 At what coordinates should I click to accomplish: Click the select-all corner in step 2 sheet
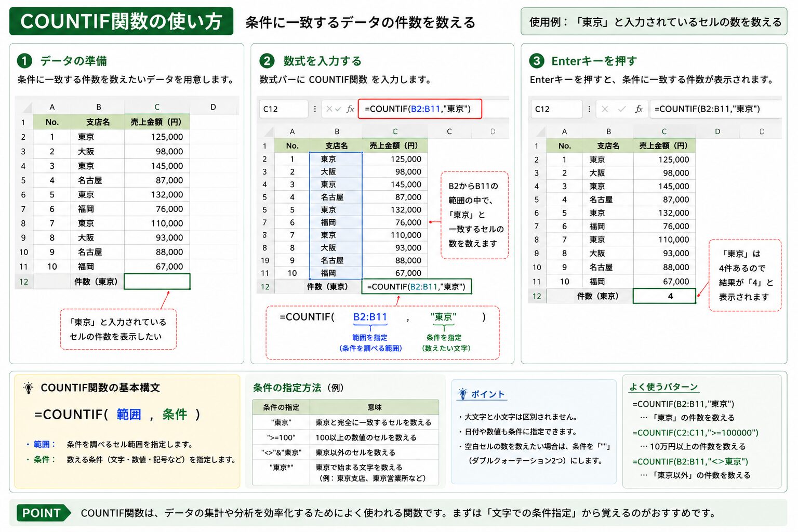click(x=265, y=131)
